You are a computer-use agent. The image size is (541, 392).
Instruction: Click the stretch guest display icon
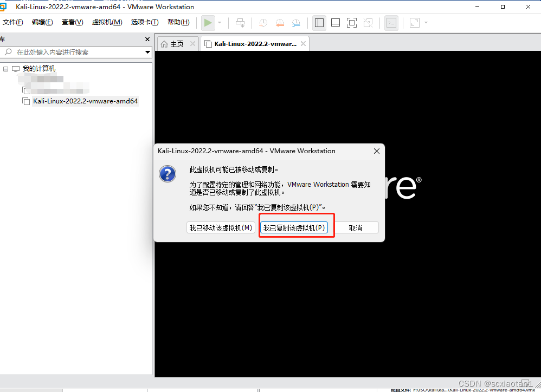[x=414, y=23]
